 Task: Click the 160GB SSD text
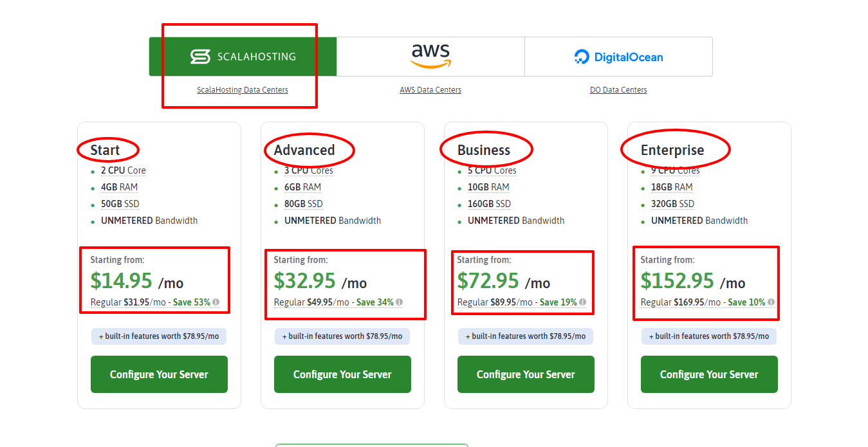point(490,204)
